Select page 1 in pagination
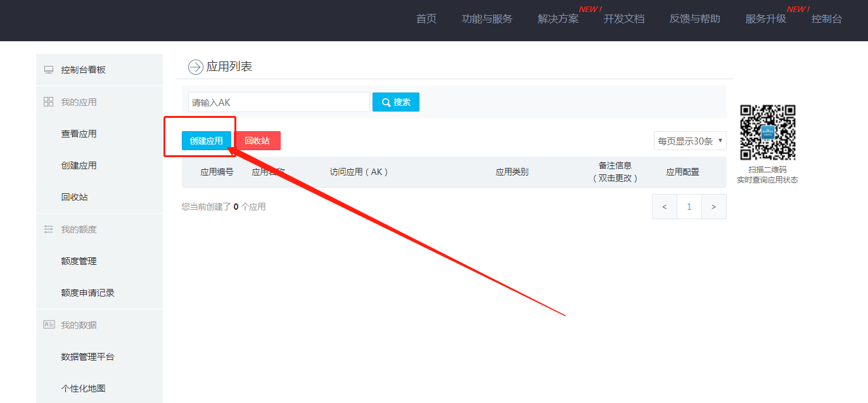868x403 pixels. tap(689, 207)
